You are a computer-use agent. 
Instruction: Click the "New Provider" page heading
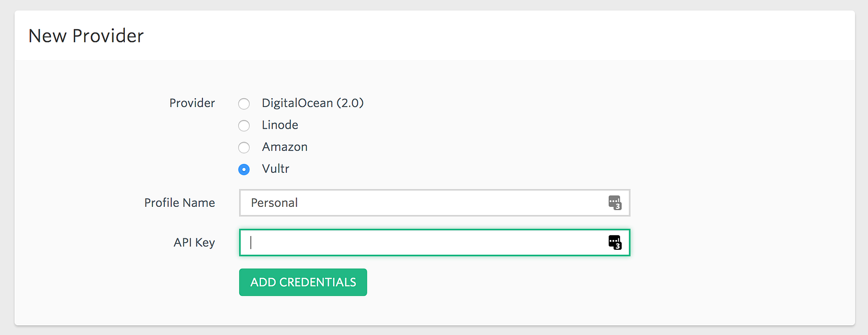click(86, 36)
